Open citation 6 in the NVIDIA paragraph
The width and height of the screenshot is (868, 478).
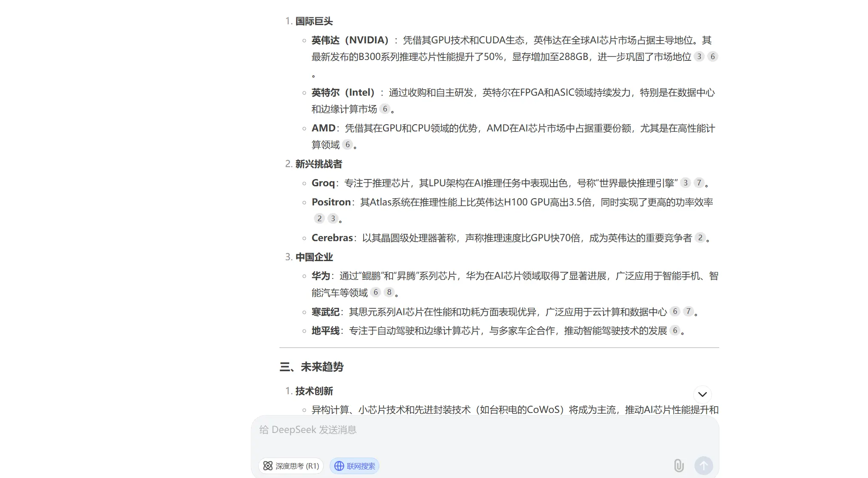713,57
